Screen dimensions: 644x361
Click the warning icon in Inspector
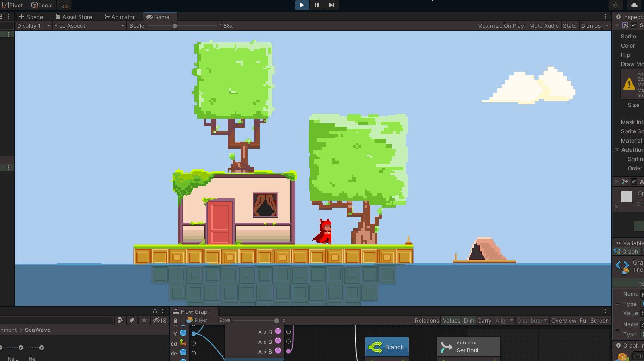629,84
